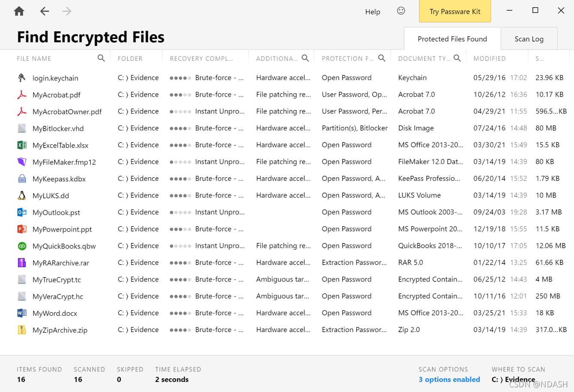Click MyWord.docx Hardware accel... cell
This screenshot has width=574, height=392.
283,313
